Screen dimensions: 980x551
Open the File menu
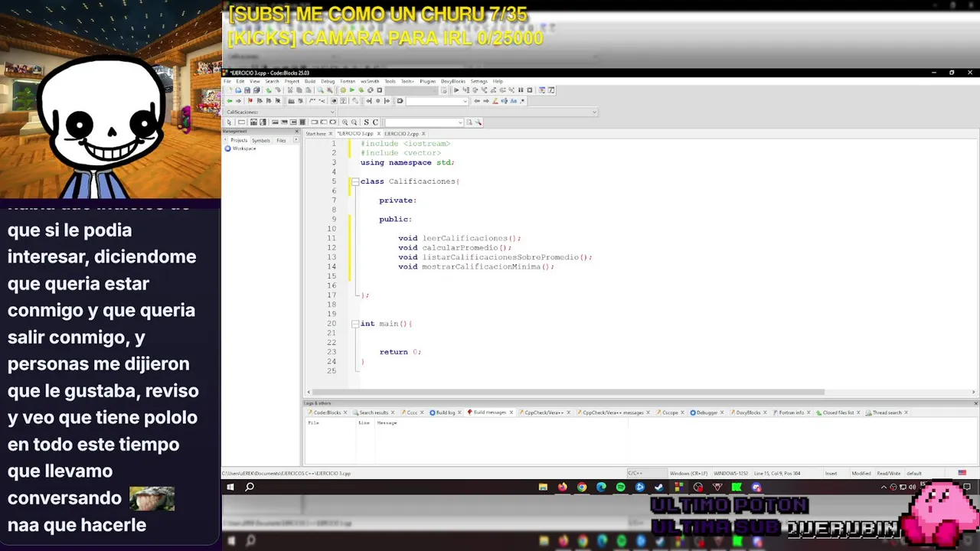click(x=227, y=81)
